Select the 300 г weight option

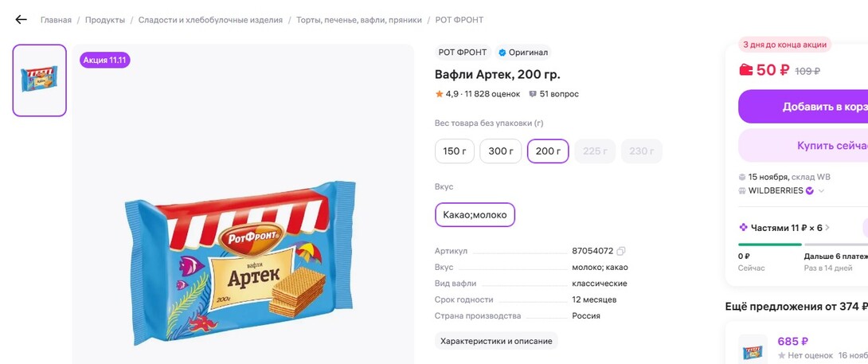tap(500, 151)
